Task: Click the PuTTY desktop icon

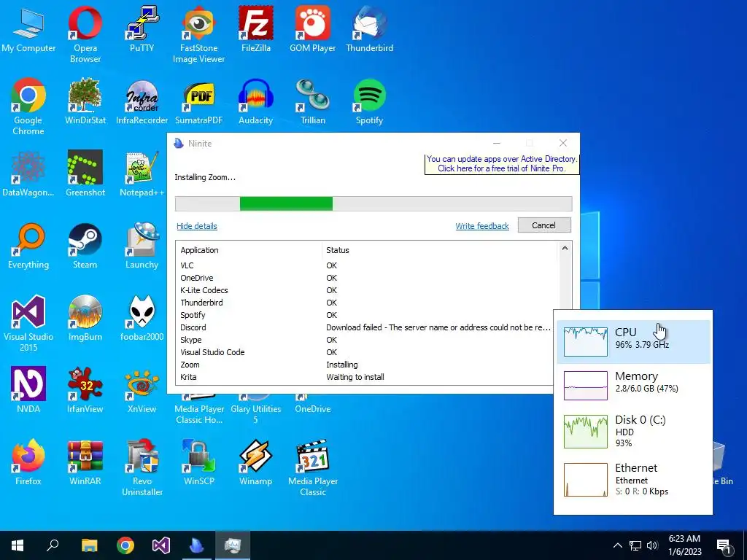Action: point(142,28)
